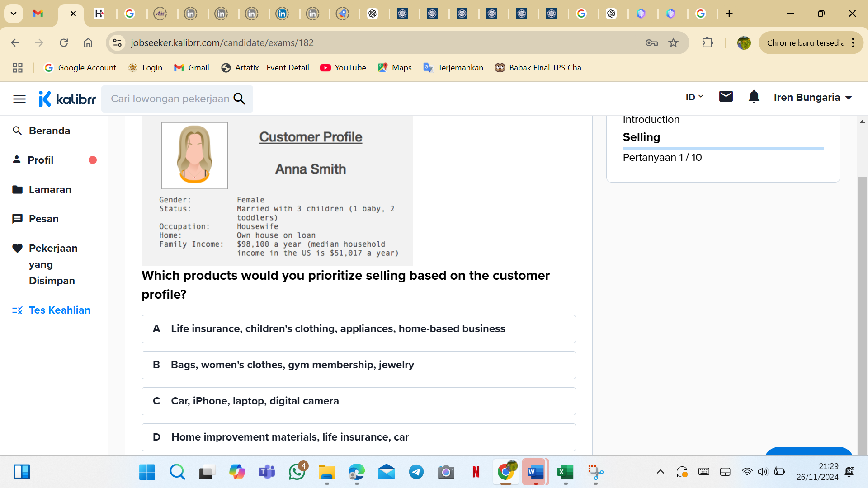Viewport: 868px width, 488px height.
Task: Reload the page with the refresh icon
Action: 64,42
